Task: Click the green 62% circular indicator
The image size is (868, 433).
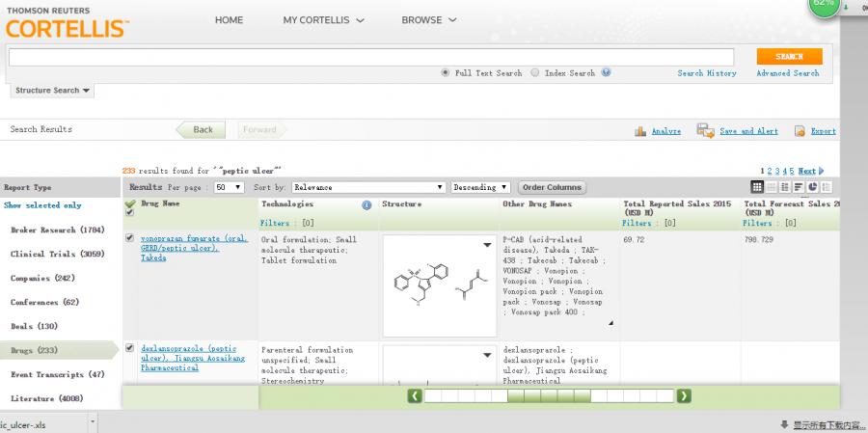Action: 824,6
